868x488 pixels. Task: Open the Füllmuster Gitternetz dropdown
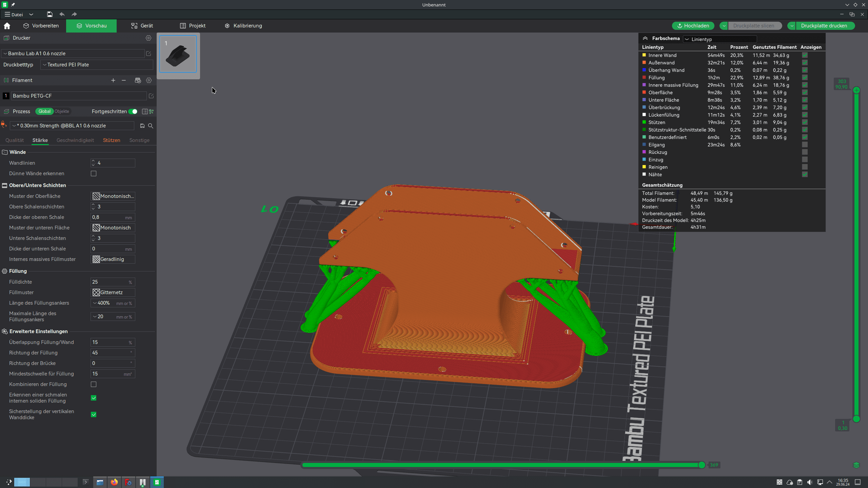click(113, 292)
